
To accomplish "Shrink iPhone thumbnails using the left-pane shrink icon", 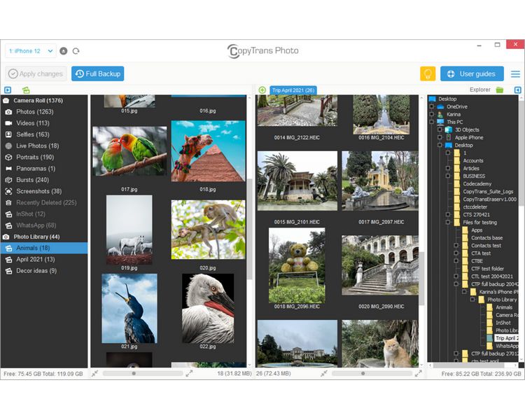I will [94, 373].
